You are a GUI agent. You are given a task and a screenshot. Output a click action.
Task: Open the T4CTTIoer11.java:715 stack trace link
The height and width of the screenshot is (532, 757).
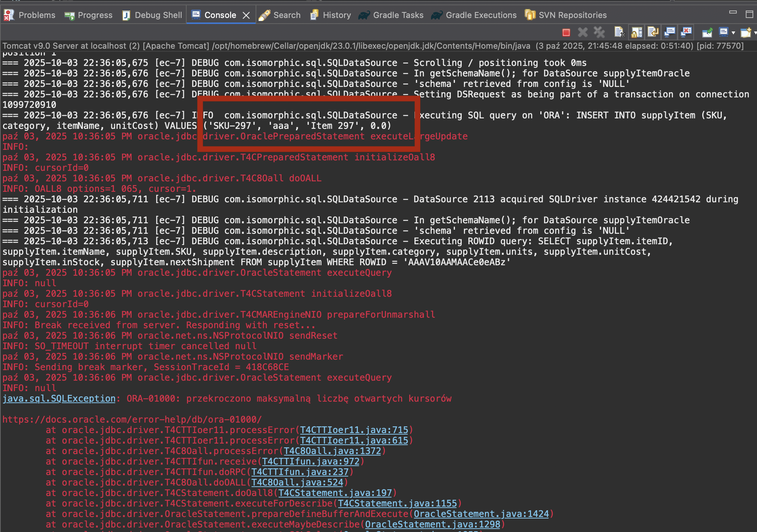[x=354, y=430]
